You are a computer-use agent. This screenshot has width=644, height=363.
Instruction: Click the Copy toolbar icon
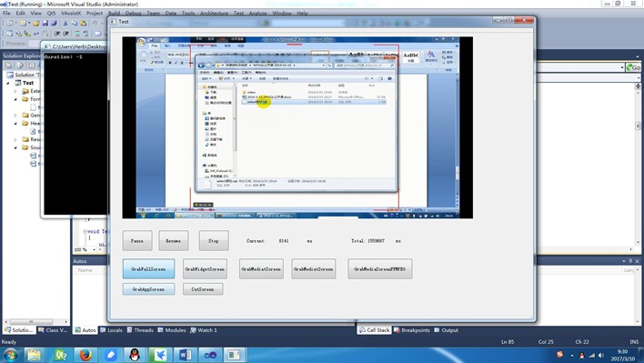point(74,24)
